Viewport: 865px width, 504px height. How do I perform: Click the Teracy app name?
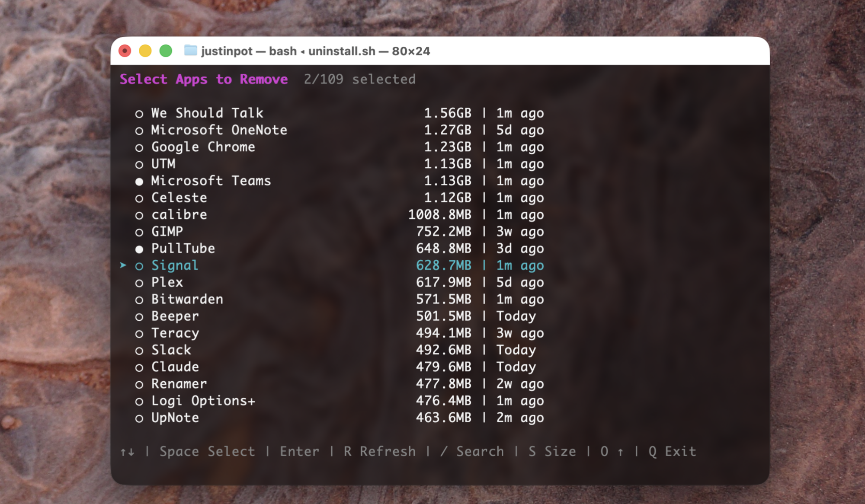175,333
